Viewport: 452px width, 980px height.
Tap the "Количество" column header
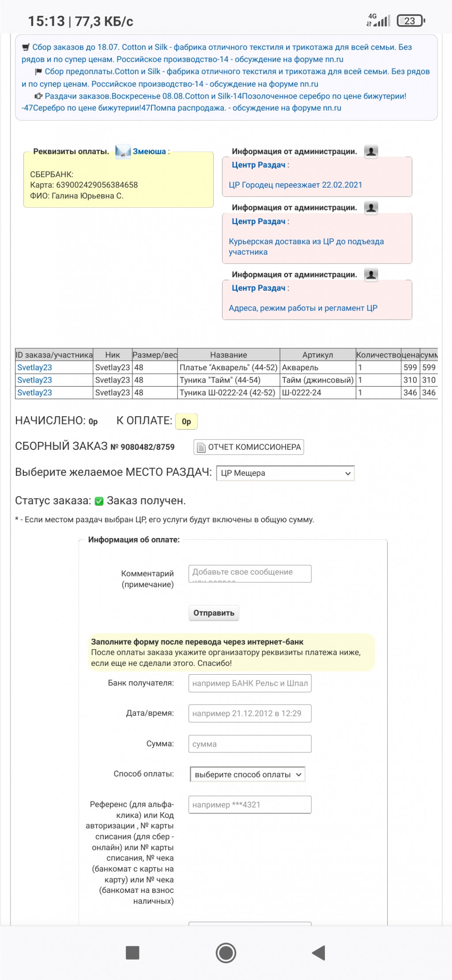[x=379, y=355]
